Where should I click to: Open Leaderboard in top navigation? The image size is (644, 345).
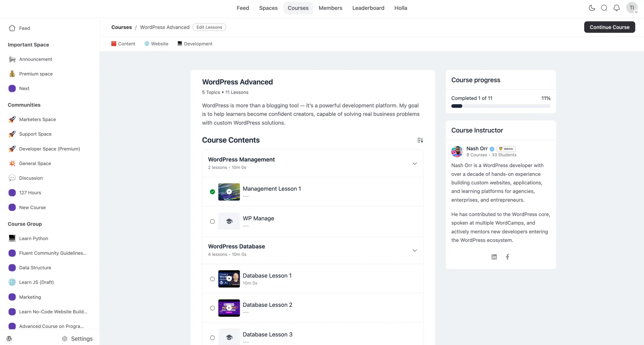click(368, 8)
